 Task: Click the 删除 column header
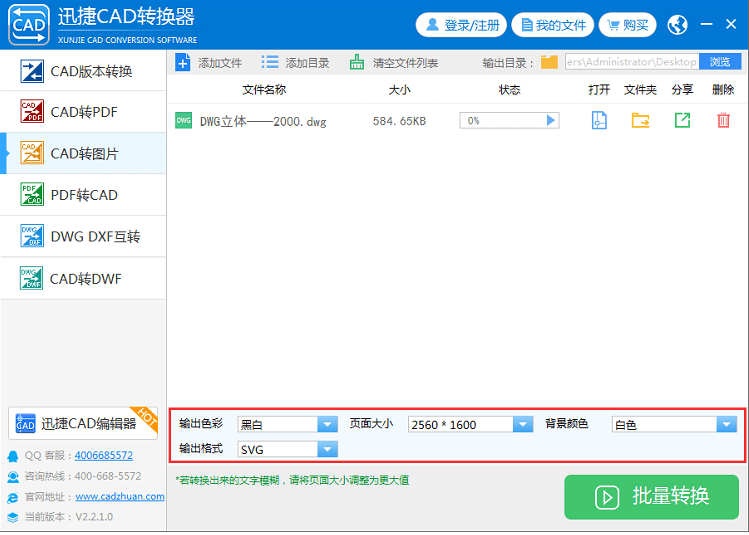723,89
